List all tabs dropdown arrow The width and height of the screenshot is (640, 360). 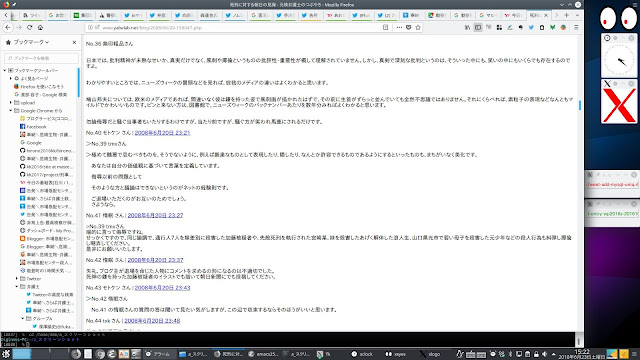[577, 15]
